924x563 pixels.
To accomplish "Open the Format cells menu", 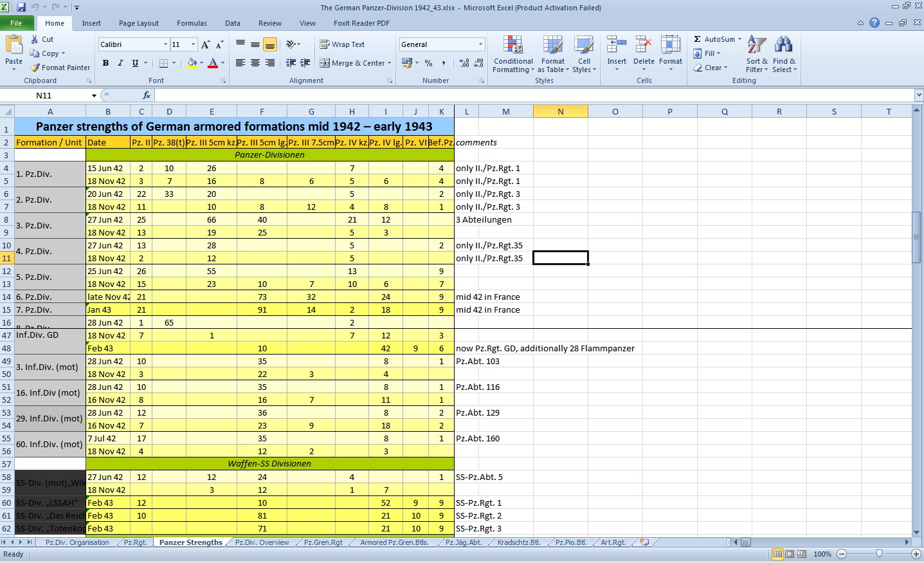I will click(x=671, y=54).
